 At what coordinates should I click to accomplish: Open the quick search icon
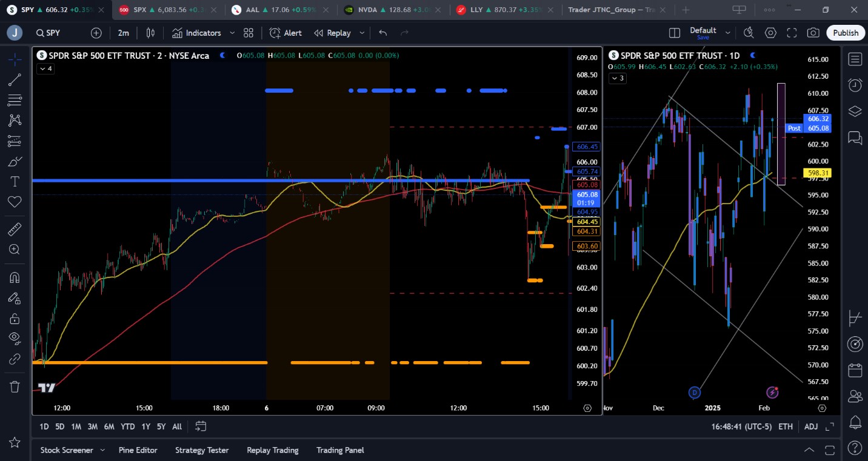749,33
